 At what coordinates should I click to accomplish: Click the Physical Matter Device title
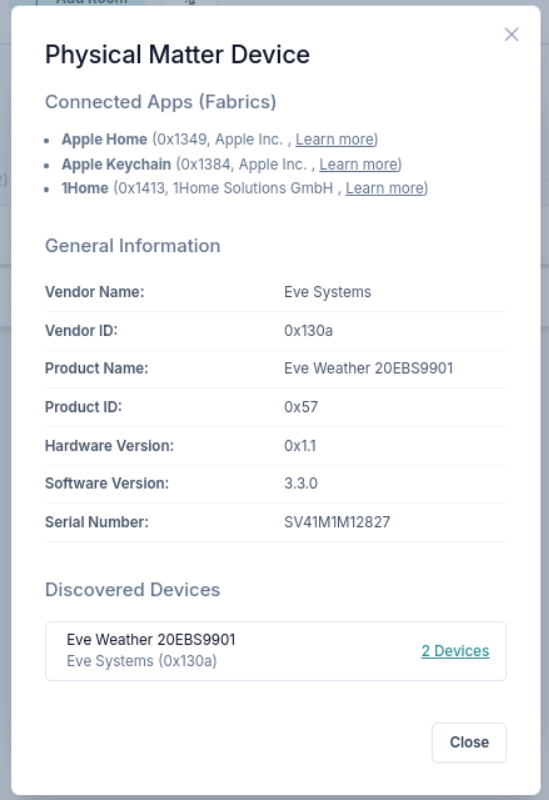(x=177, y=55)
